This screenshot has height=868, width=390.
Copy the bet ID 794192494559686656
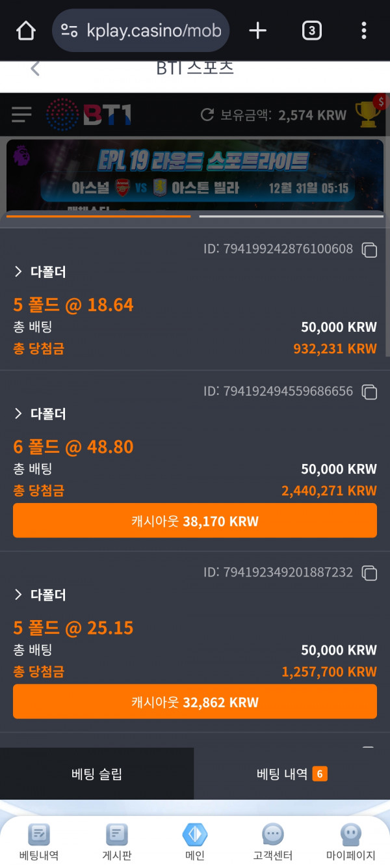point(369,392)
